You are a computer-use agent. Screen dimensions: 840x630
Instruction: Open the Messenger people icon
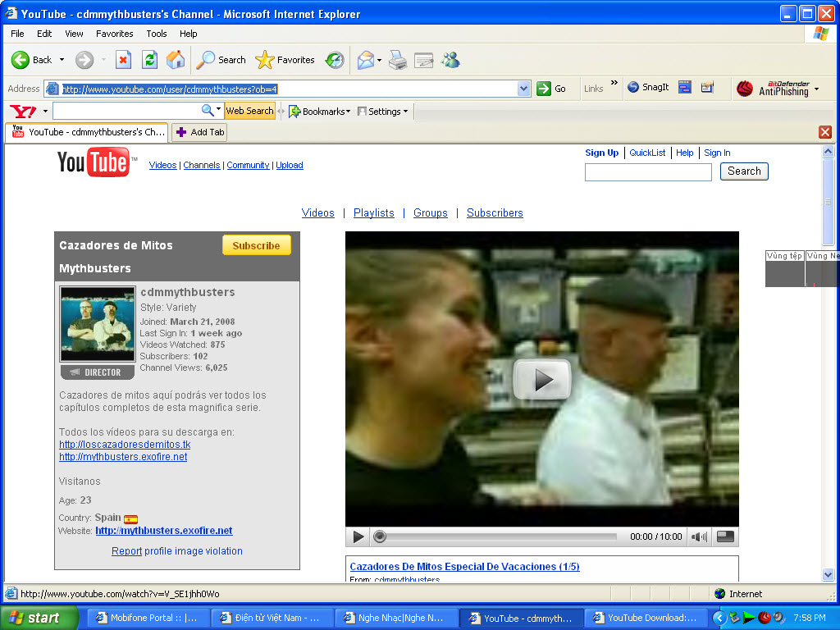tap(450, 60)
